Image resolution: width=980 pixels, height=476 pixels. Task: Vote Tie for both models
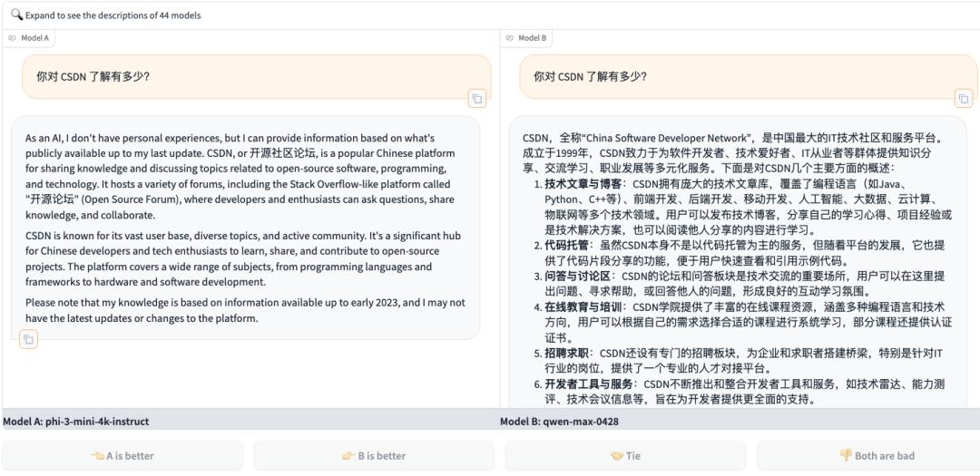pos(625,455)
